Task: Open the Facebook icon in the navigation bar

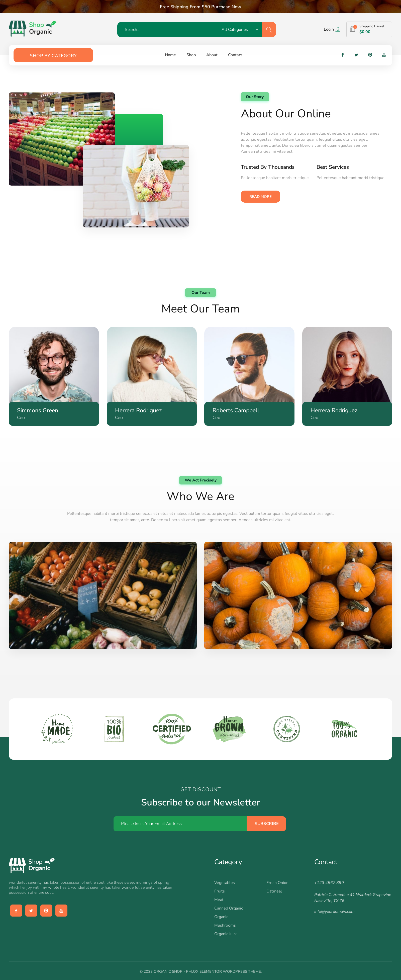Action: 342,55
